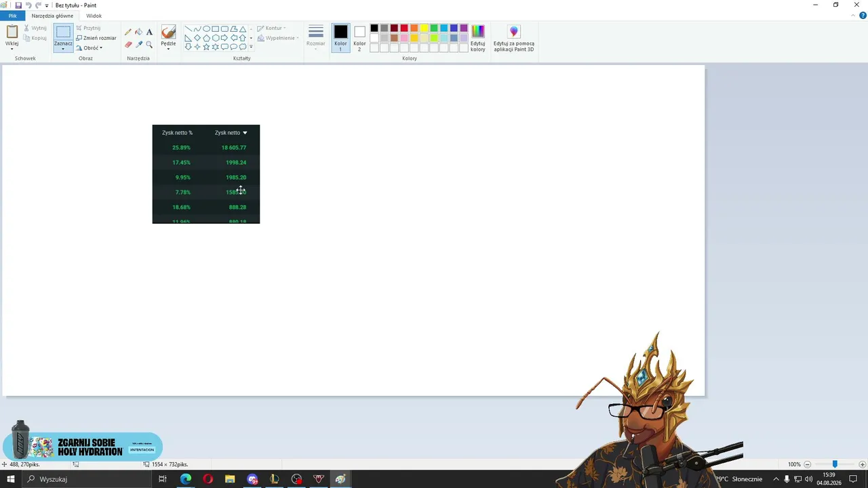Select Kolor 1 foreground color button
868x488 pixels.
coord(340,38)
